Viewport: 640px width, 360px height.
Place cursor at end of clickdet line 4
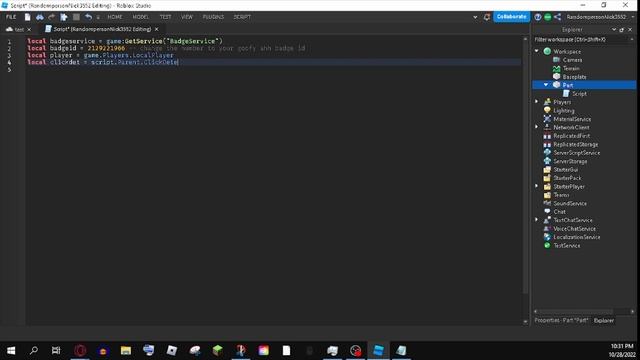[x=179, y=62]
